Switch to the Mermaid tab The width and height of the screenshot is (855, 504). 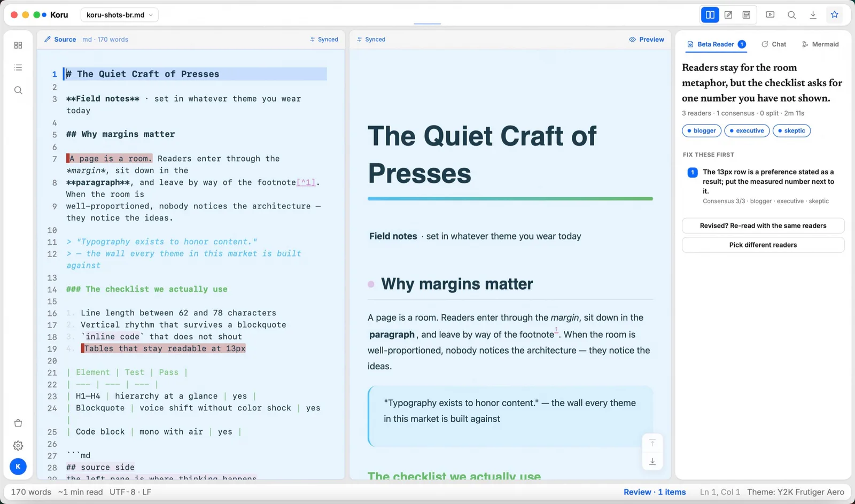[820, 44]
